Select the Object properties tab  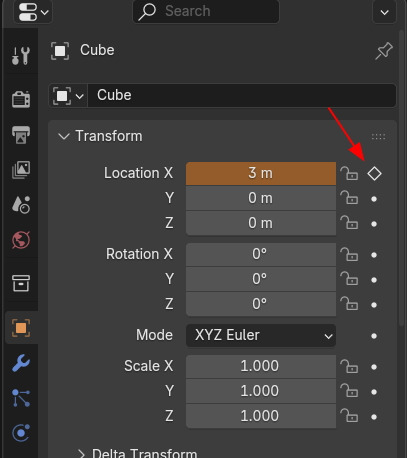[x=21, y=328]
